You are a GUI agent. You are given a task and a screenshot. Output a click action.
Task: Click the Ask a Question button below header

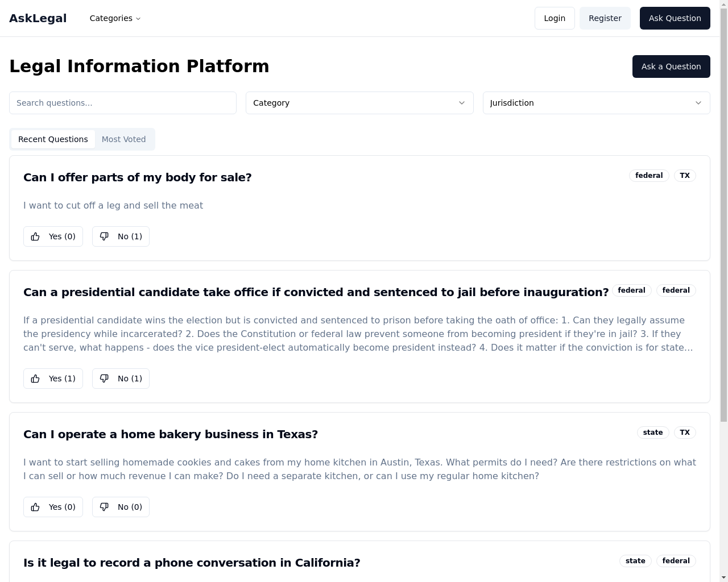[x=671, y=66]
